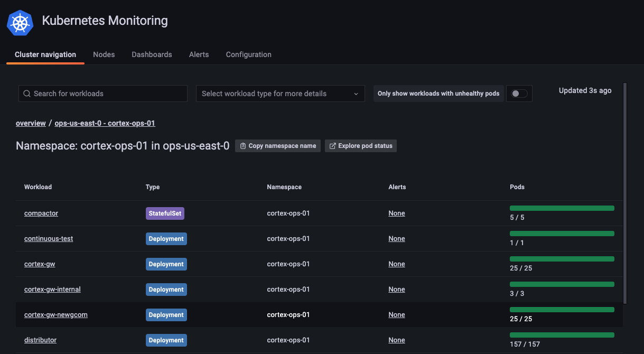Click the Updated 3s ago text
The height and width of the screenshot is (354, 644).
585,90
